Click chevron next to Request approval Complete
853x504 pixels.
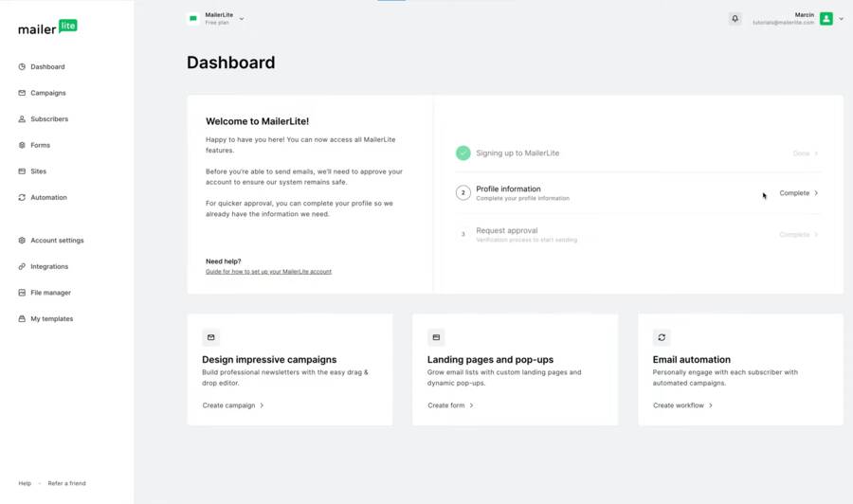click(x=816, y=235)
